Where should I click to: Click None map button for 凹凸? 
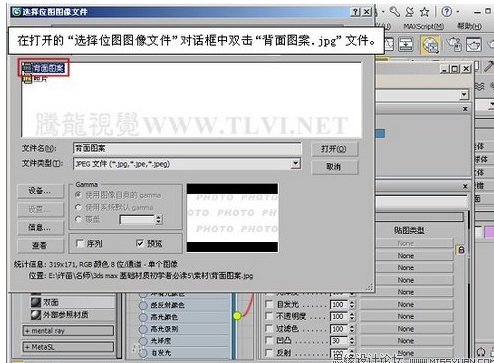coord(406,341)
